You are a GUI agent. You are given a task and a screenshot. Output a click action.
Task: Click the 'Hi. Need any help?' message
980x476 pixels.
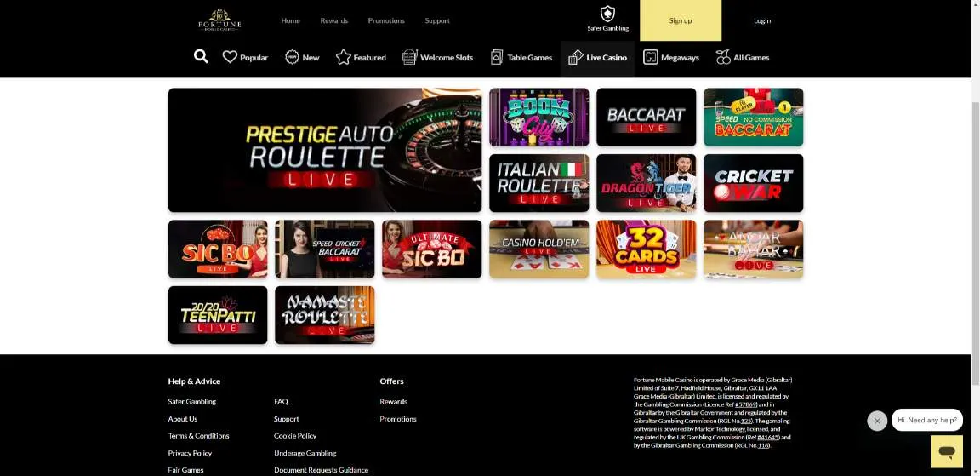point(927,421)
